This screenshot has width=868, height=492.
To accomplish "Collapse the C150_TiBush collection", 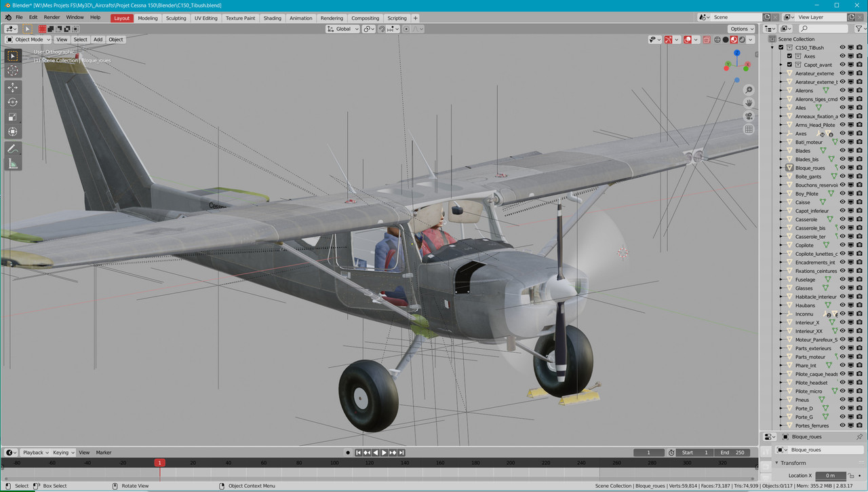I will pos(772,48).
